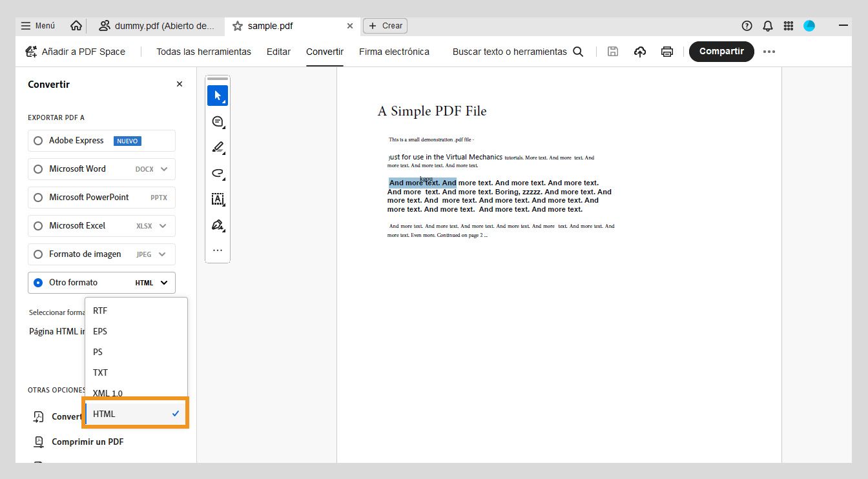Image resolution: width=868 pixels, height=479 pixels.
Task: Click the search magnifier icon
Action: [x=578, y=52]
